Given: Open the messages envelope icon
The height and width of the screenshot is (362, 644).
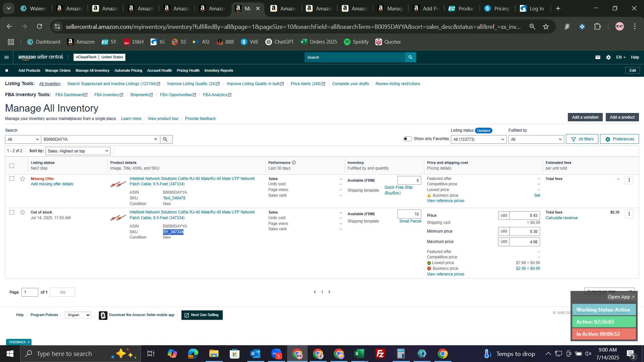Looking at the screenshot, I should click(x=598, y=57).
